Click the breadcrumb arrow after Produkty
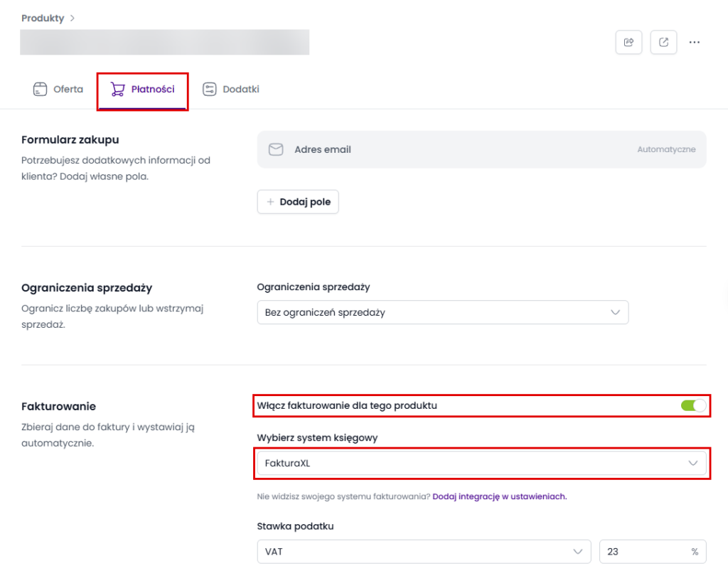 click(x=72, y=18)
